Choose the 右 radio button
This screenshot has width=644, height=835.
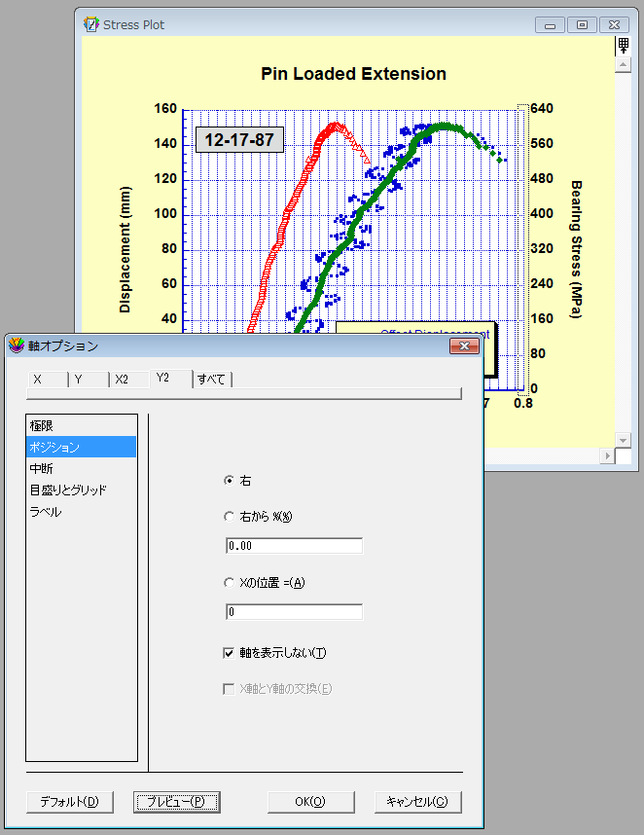(x=230, y=481)
